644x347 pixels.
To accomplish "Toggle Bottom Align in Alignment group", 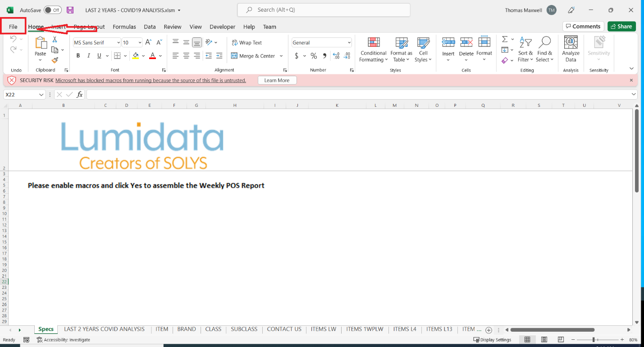I will pyautogui.click(x=197, y=43).
